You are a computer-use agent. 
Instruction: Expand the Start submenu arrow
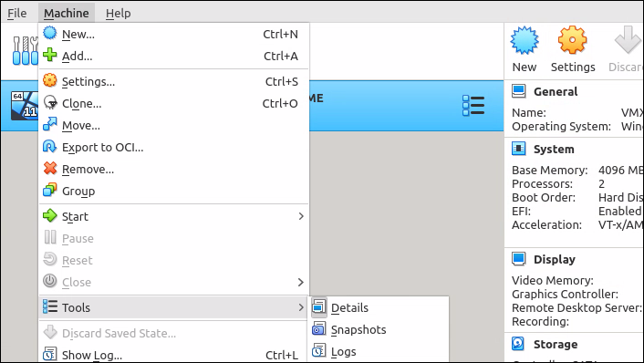pyautogui.click(x=301, y=216)
